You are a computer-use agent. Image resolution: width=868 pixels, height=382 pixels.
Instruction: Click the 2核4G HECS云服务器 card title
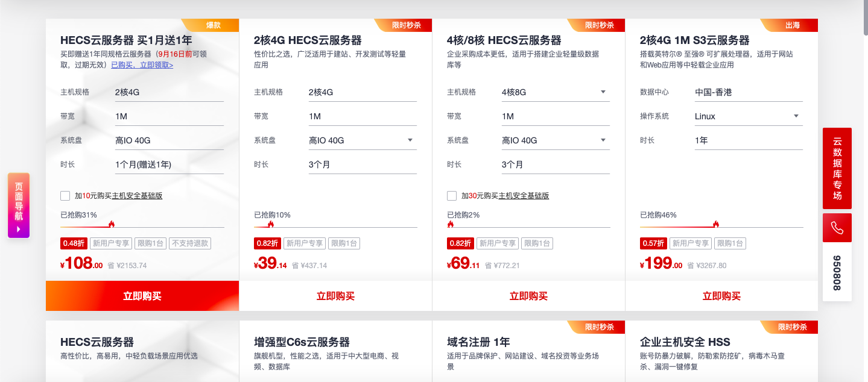click(308, 40)
